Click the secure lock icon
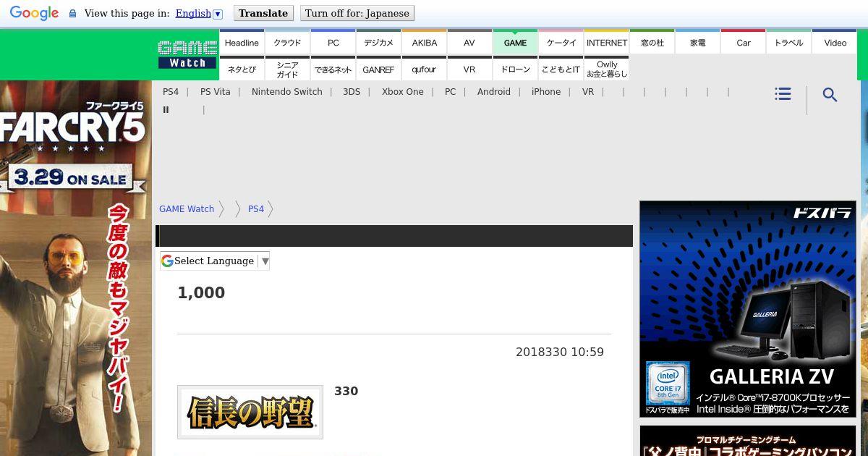Screen dimensions: 868x456 pos(72,14)
